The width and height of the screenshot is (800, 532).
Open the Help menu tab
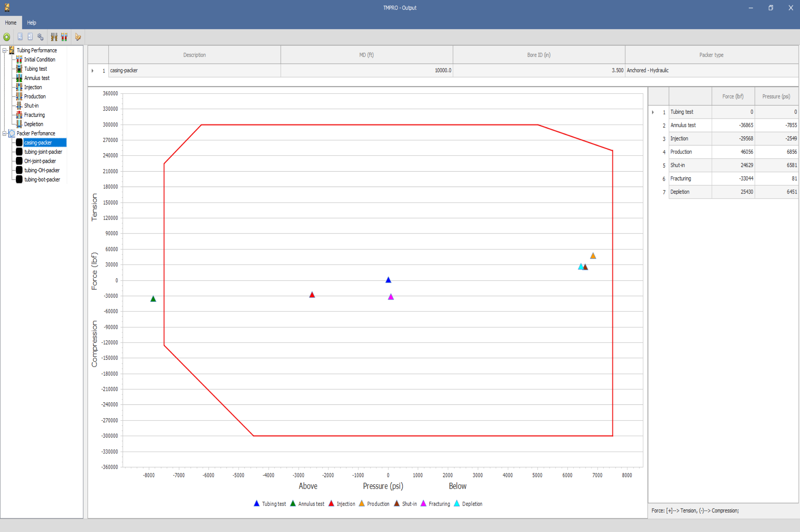coord(31,23)
